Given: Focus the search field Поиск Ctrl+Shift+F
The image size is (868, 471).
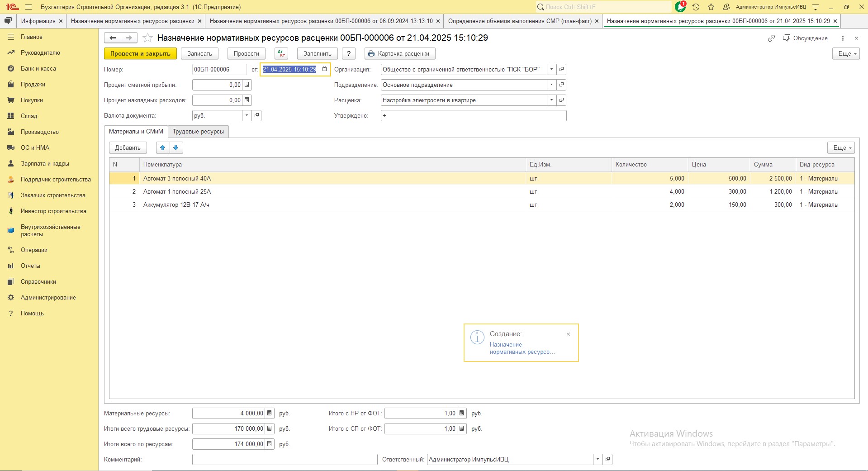Looking at the screenshot, I should 603,7.
